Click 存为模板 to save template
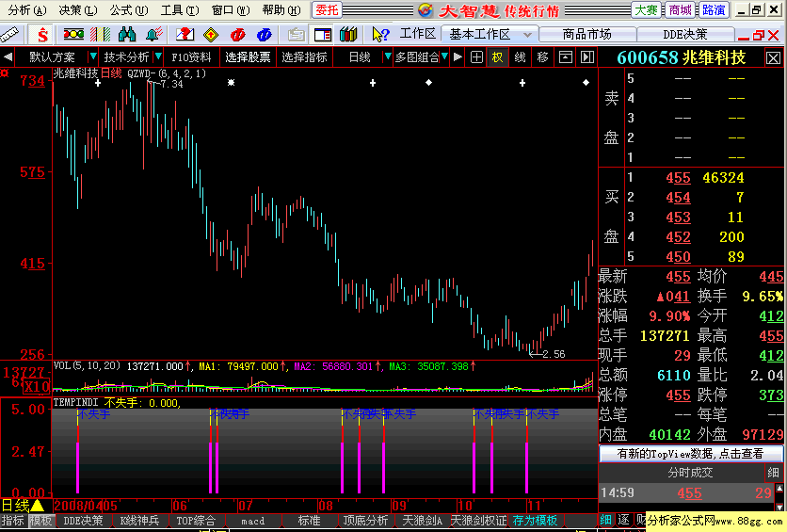 pyautogui.click(x=535, y=521)
